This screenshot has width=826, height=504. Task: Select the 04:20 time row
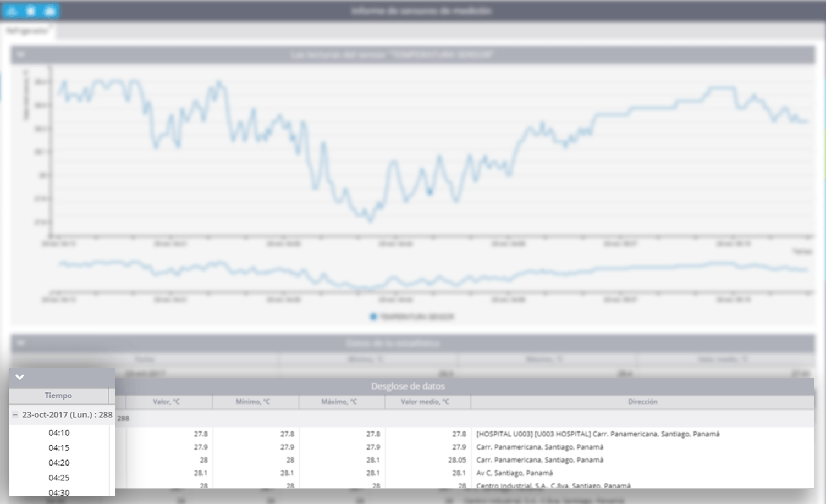[59, 463]
